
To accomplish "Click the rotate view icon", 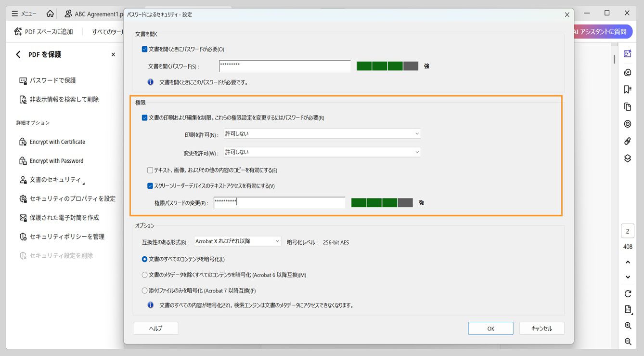I will click(x=628, y=294).
